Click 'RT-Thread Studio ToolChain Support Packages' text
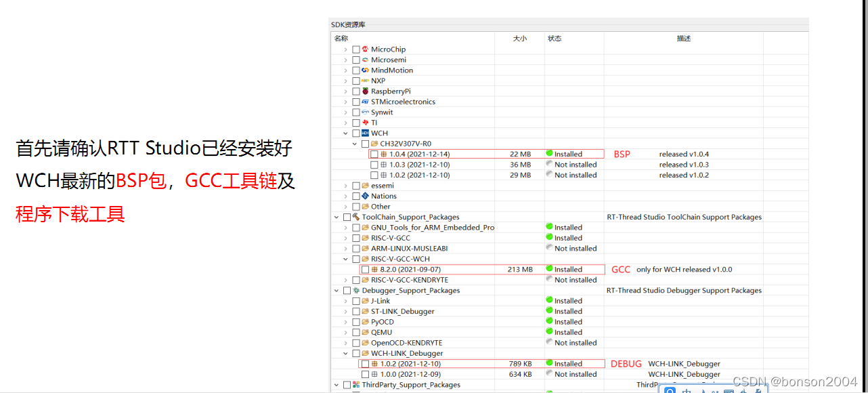Viewport: 868px width, 393px height. (684, 218)
